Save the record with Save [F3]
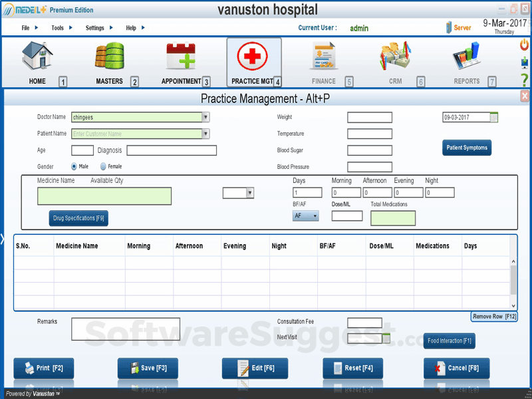This screenshot has width=532, height=399. (148, 368)
